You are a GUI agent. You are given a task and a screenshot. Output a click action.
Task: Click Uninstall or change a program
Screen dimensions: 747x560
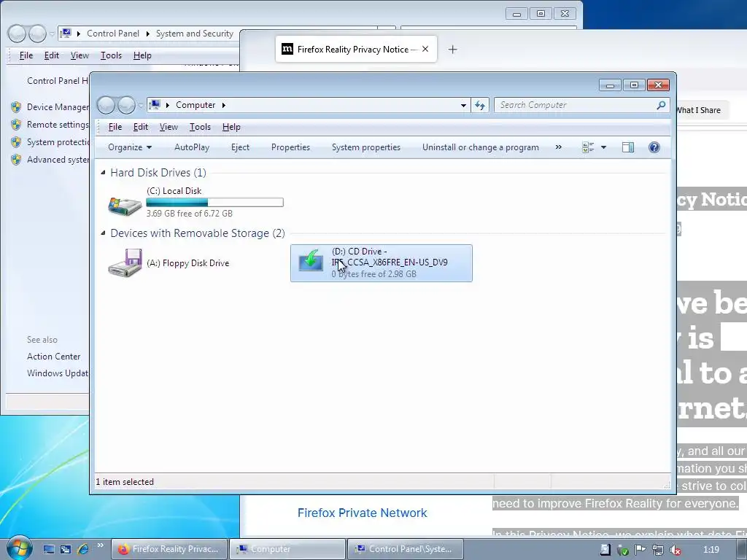pos(480,147)
